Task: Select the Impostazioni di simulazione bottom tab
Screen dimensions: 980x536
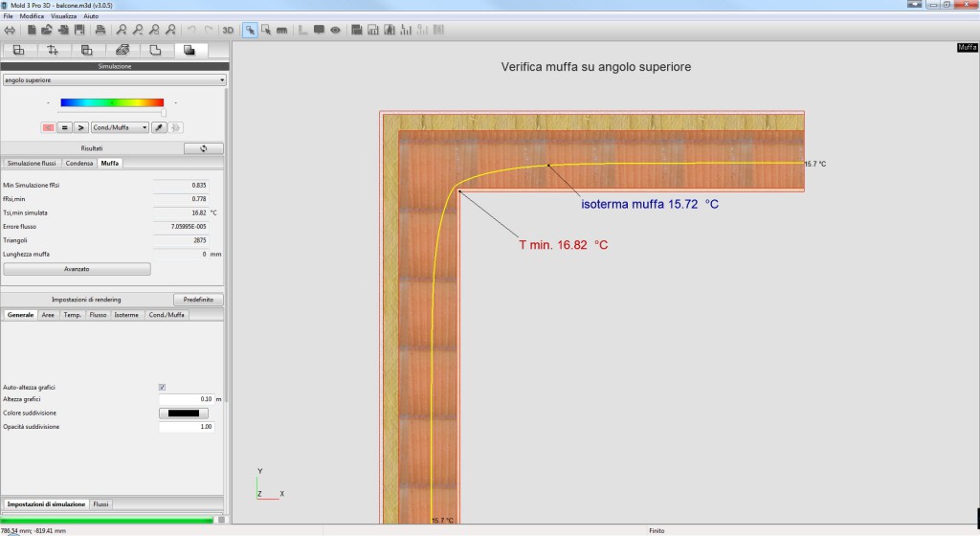Action: [x=46, y=504]
